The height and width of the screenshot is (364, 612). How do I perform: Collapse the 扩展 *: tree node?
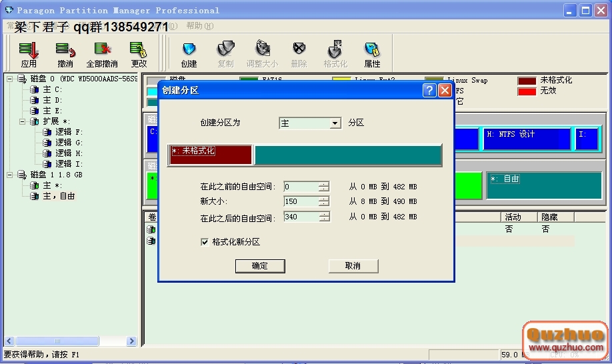pos(22,121)
